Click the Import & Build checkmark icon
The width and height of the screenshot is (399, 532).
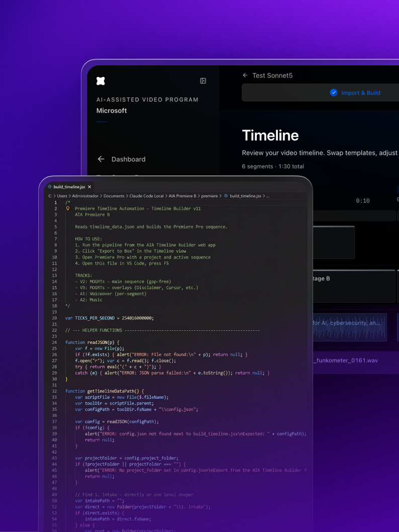(334, 93)
